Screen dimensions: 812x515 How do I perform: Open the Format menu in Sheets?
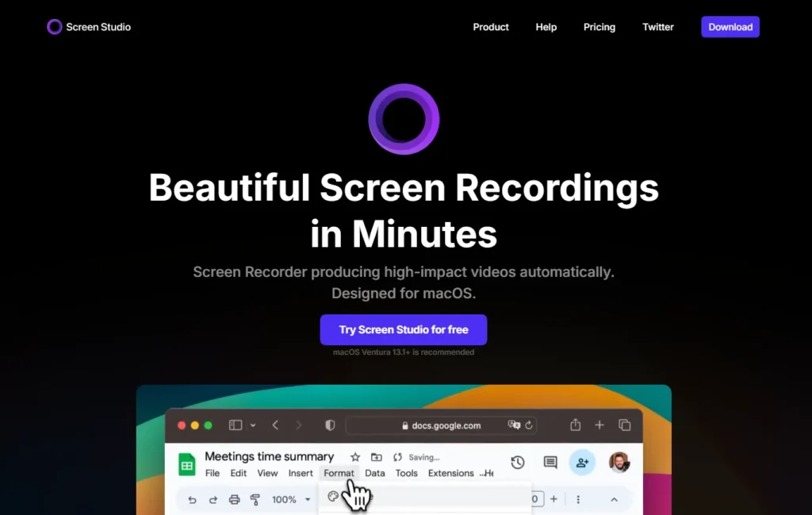[339, 473]
